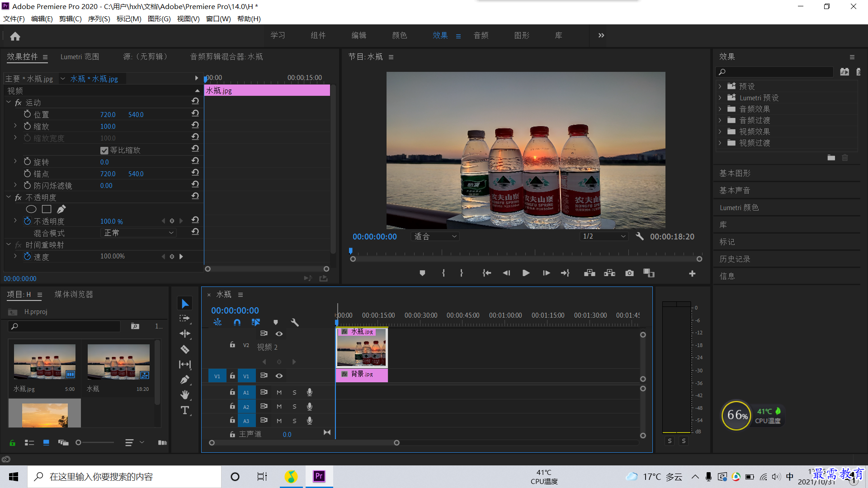Click the Extract button in program monitor

pos(609,273)
